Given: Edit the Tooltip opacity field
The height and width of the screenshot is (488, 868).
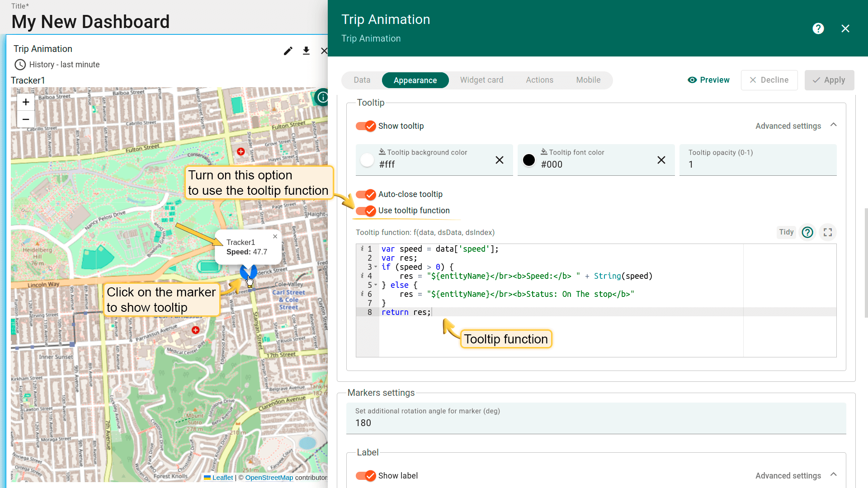Looking at the screenshot, I should point(758,160).
